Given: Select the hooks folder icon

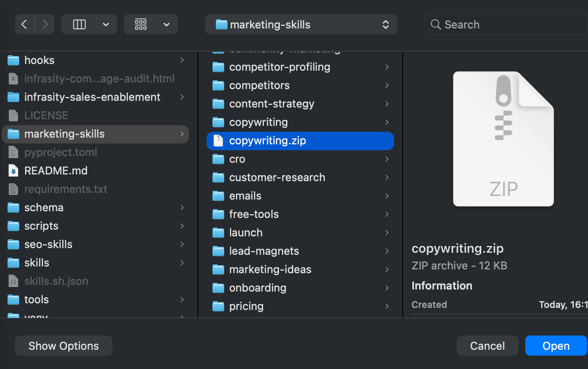Looking at the screenshot, I should tap(14, 60).
